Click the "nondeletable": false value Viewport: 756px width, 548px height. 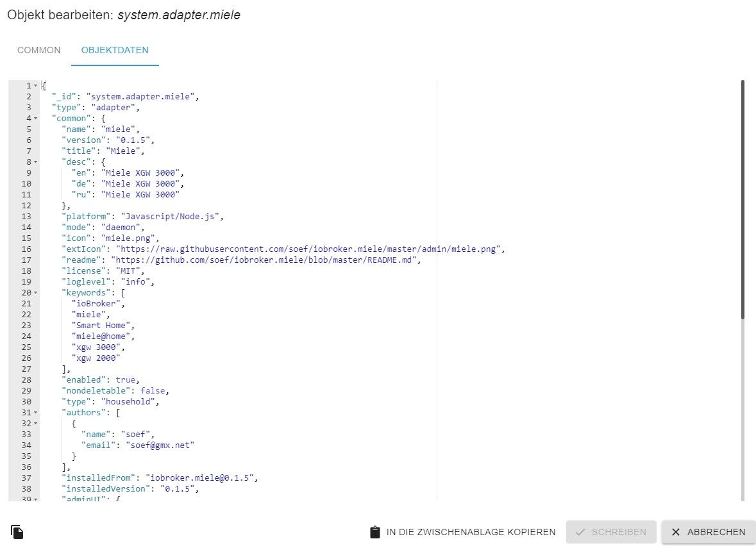[x=153, y=391]
